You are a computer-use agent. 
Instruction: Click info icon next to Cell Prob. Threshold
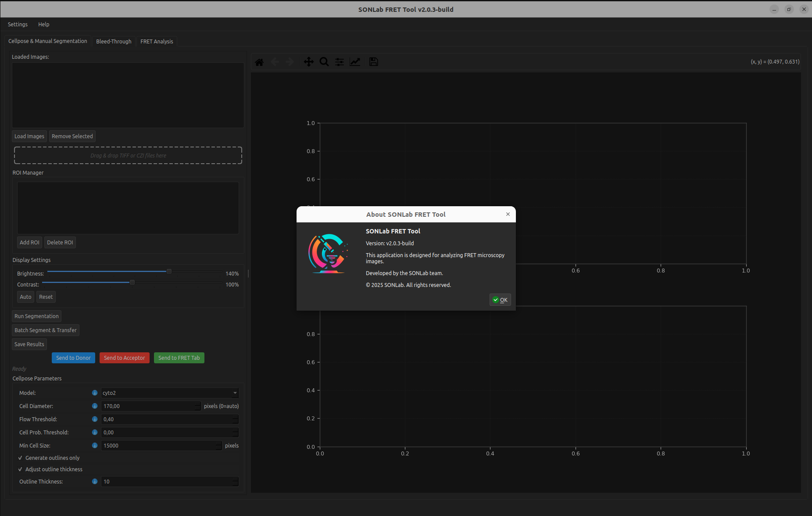coord(95,432)
